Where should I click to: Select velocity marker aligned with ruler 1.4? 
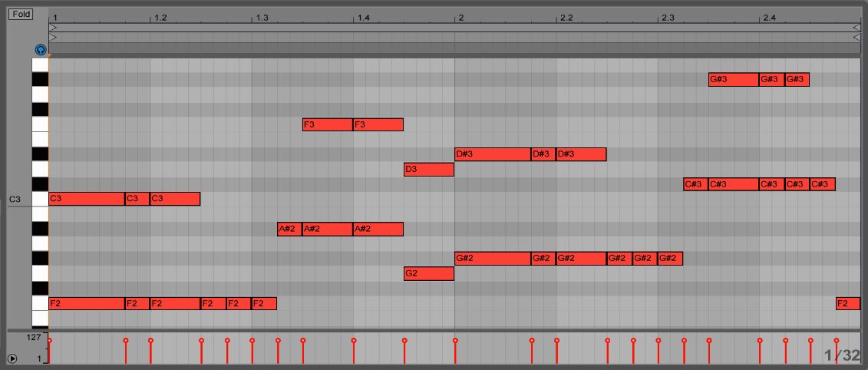click(353, 340)
